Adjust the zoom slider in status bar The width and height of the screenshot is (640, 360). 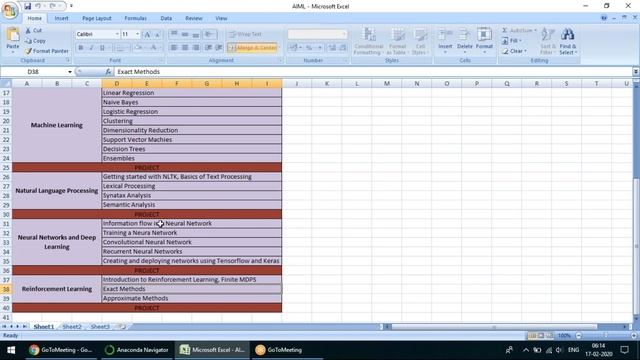tap(606, 336)
